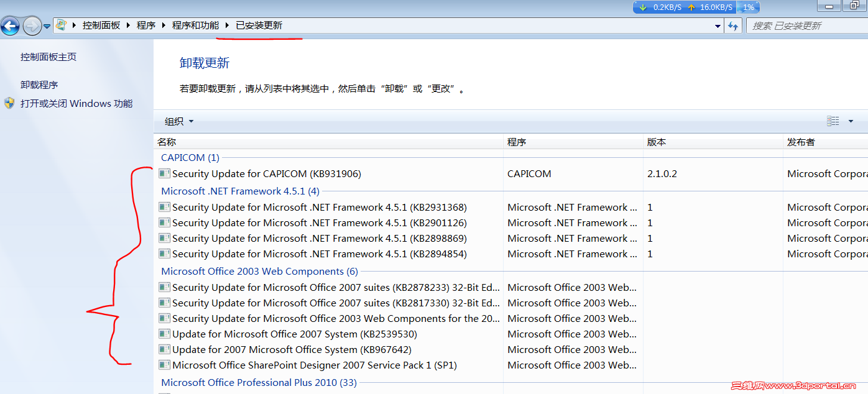Expand the address bar history dropdown arrow
Viewport: 868px width, 394px height.
click(718, 25)
